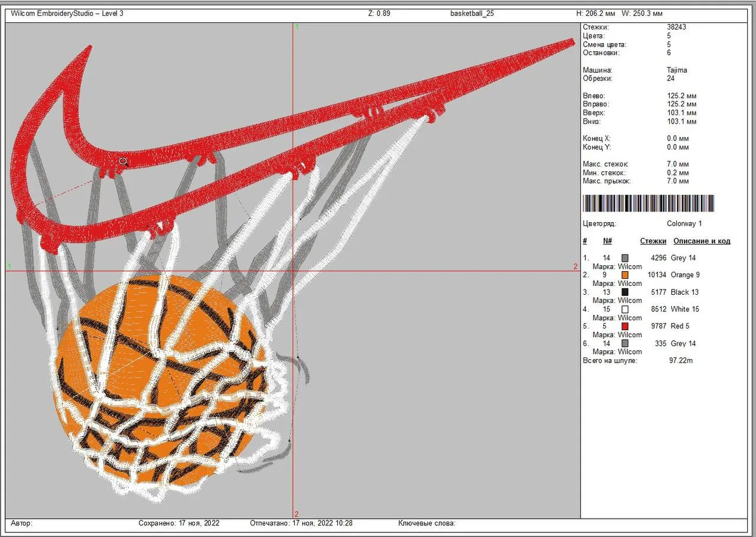756x537 pixels.
Task: Click the 'Вниз:' label
Action: 592,122
